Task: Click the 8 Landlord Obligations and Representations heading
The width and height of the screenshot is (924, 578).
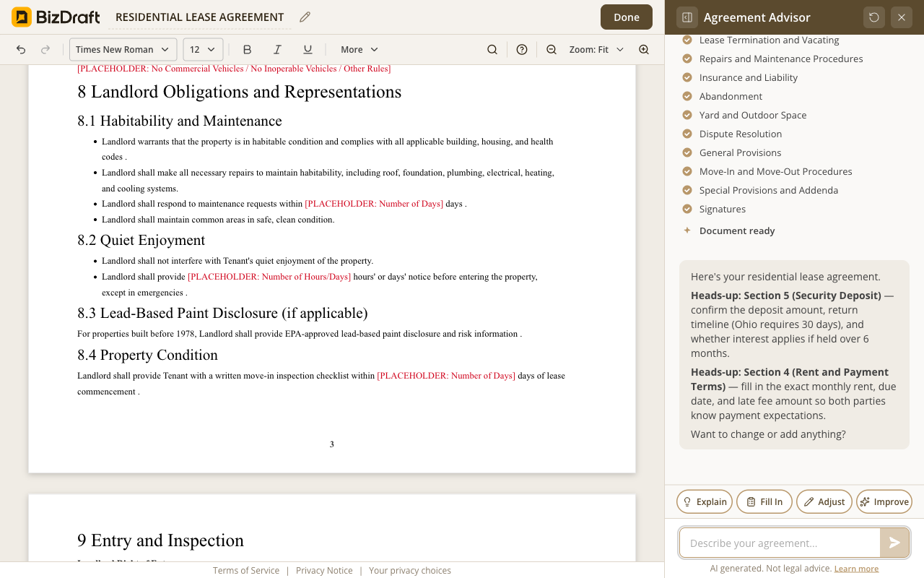Action: [x=239, y=92]
